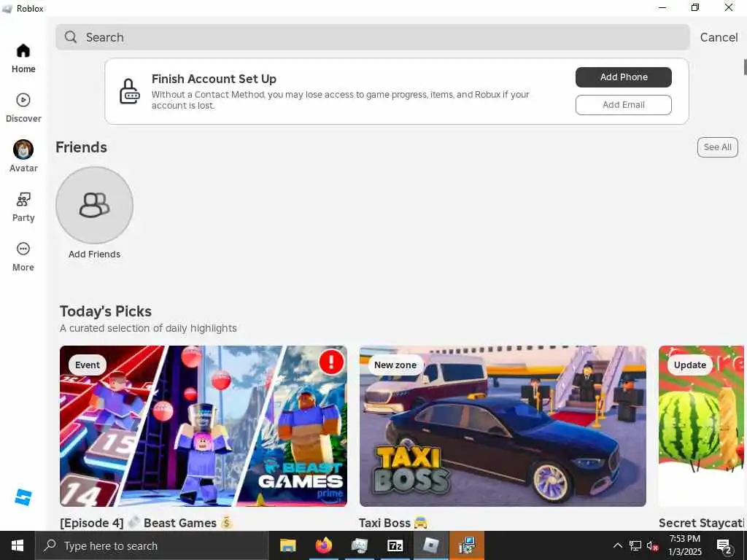747x560 pixels.
Task: Cancel the search
Action: [x=719, y=37]
